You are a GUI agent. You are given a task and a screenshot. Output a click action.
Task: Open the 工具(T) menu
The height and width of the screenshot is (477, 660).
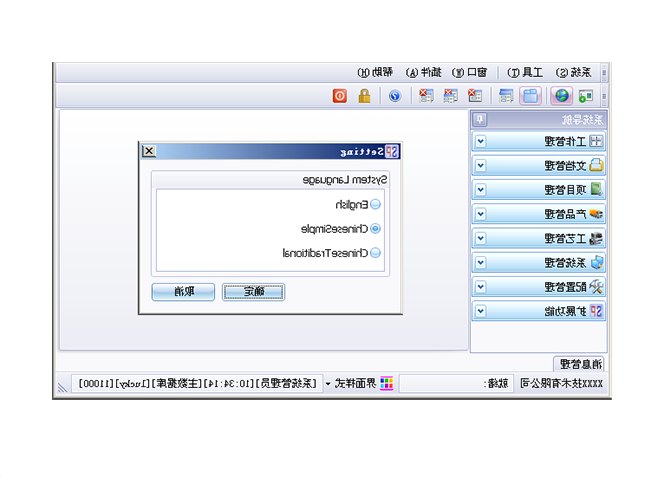(x=525, y=72)
